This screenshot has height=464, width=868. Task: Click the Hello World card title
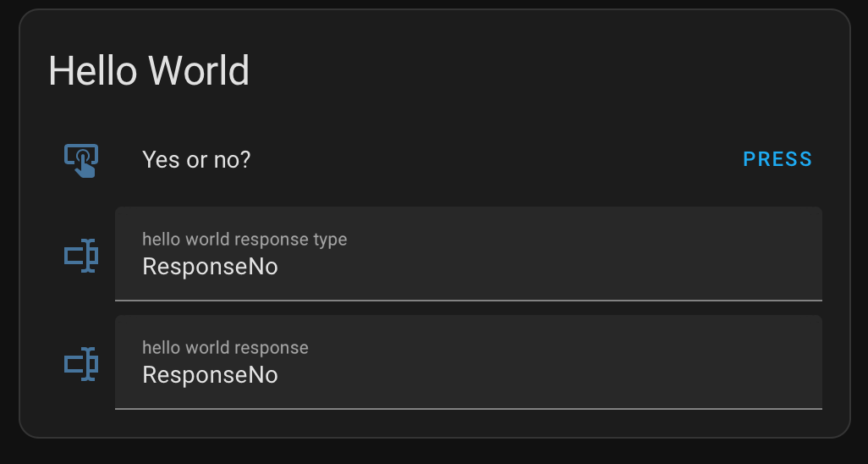point(149,71)
